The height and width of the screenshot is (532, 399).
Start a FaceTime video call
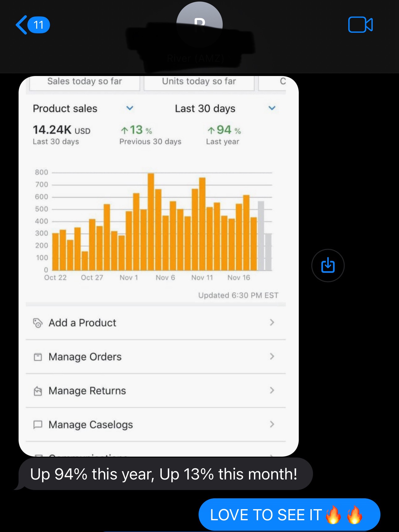pos(360,25)
